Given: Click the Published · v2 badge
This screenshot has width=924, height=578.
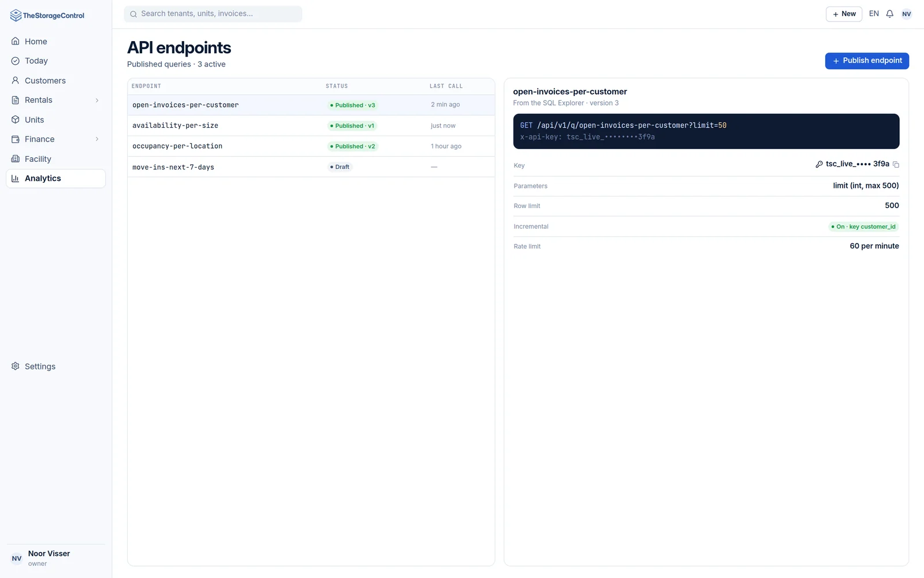Looking at the screenshot, I should click(352, 146).
